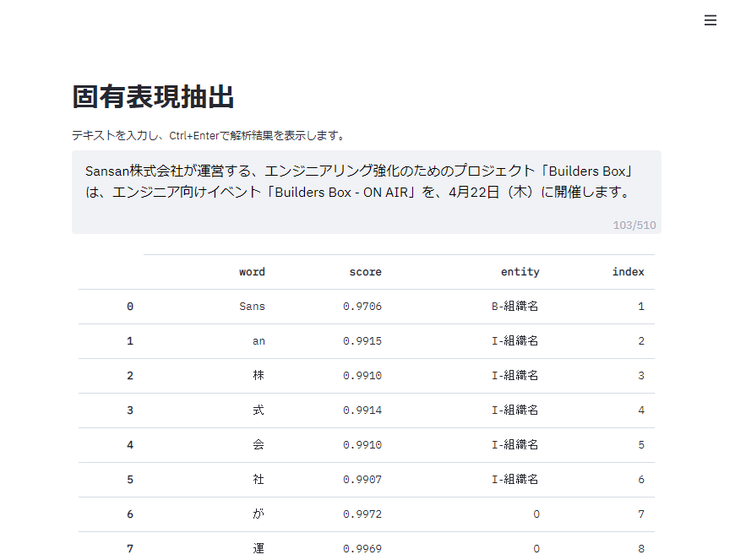Click score value 0.9969
Image resolution: width=735 pixels, height=560 pixels.
click(362, 548)
